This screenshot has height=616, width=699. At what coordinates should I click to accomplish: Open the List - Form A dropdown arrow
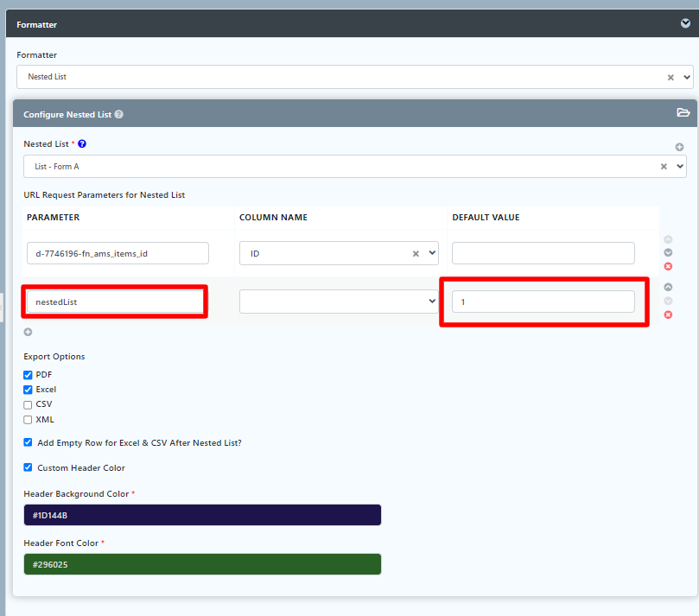coord(680,166)
